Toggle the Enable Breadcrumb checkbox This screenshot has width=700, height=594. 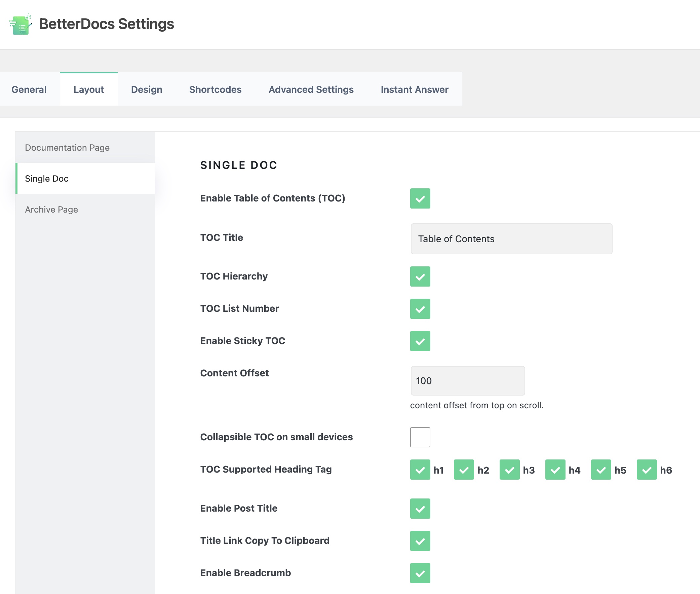click(420, 573)
